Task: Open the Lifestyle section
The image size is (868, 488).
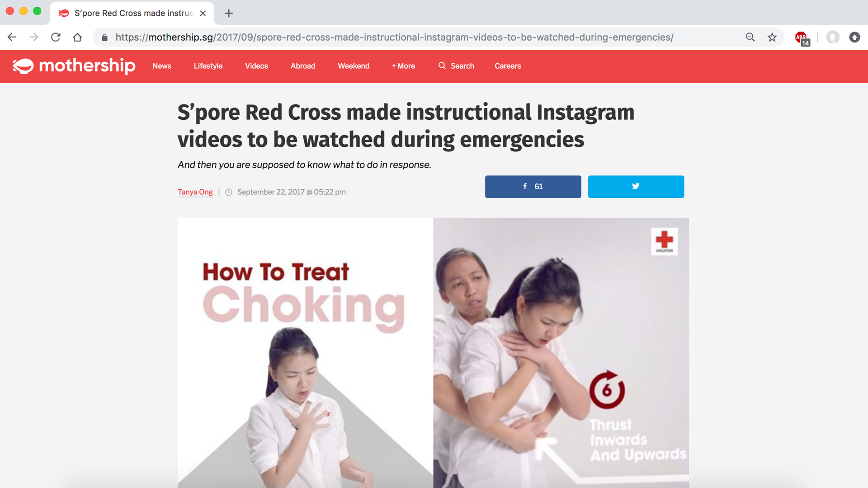Action: click(x=208, y=66)
